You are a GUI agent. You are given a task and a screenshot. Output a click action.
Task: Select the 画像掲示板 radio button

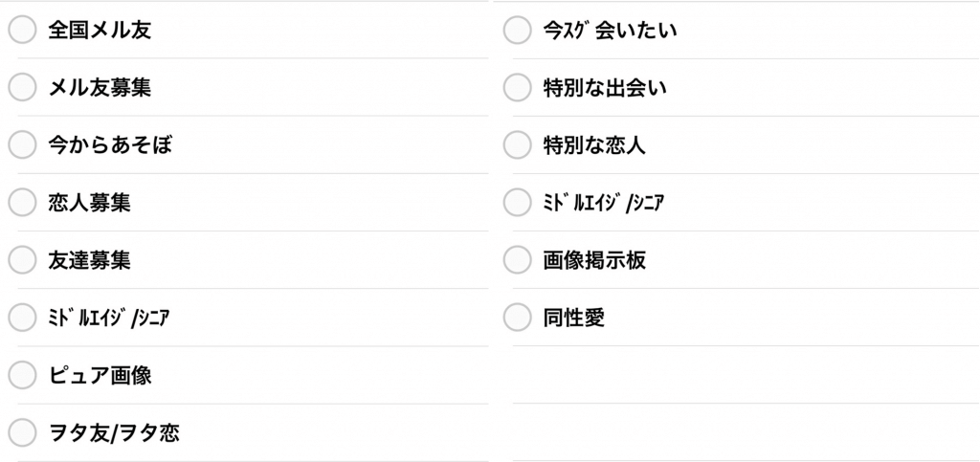click(517, 259)
